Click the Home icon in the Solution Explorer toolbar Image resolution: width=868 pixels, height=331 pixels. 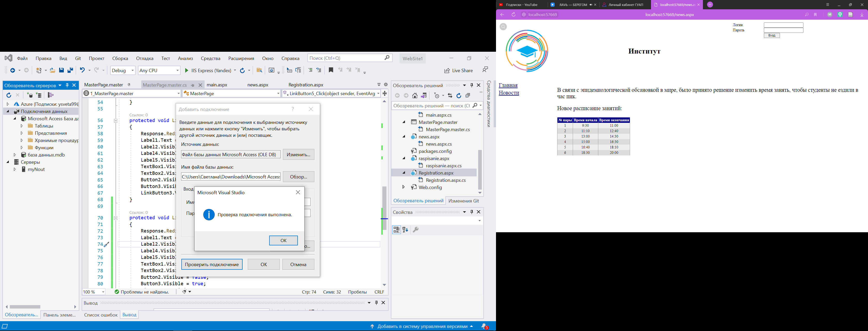coord(415,96)
